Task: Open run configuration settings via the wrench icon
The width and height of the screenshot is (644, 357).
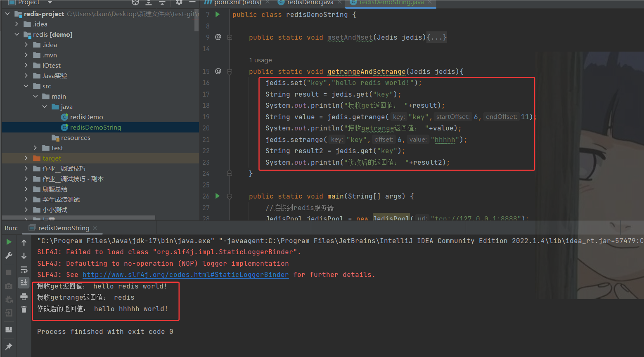Action: 9,256
